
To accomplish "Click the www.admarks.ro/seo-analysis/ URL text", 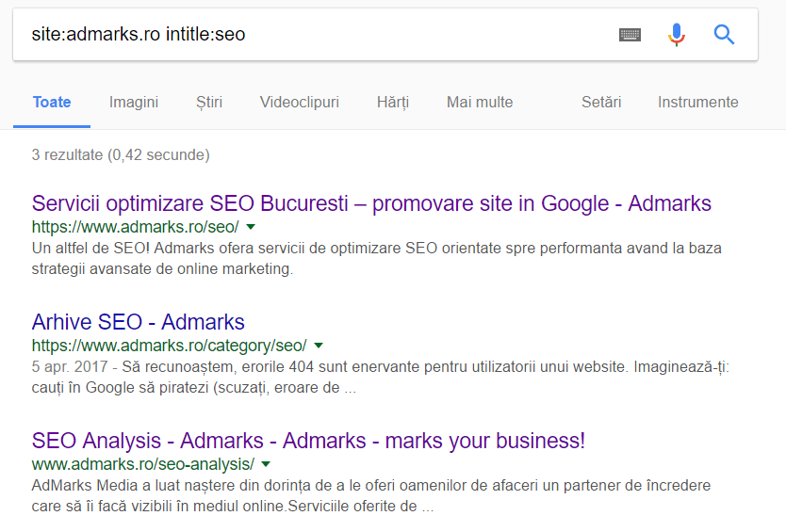I will pos(143,464).
